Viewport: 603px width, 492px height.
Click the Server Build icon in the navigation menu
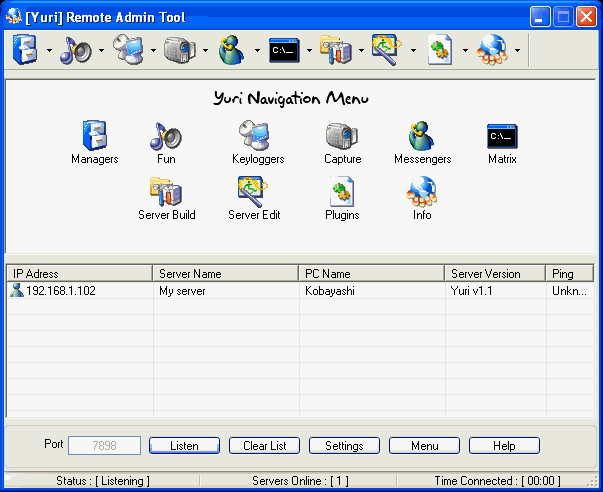[x=166, y=192]
